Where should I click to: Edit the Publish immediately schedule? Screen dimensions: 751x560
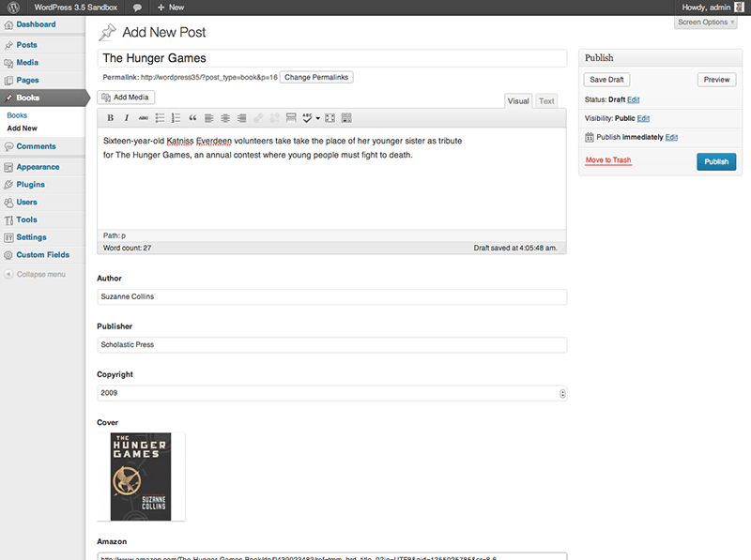click(671, 137)
